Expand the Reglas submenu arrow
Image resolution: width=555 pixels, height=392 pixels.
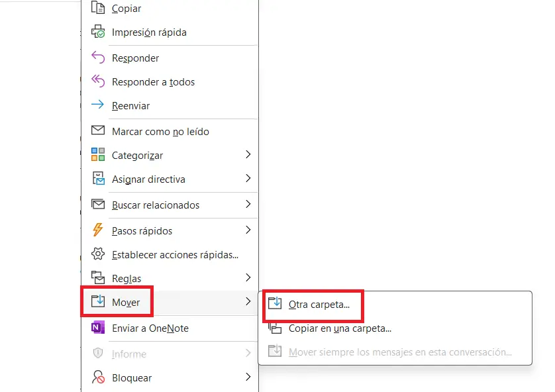pos(248,277)
